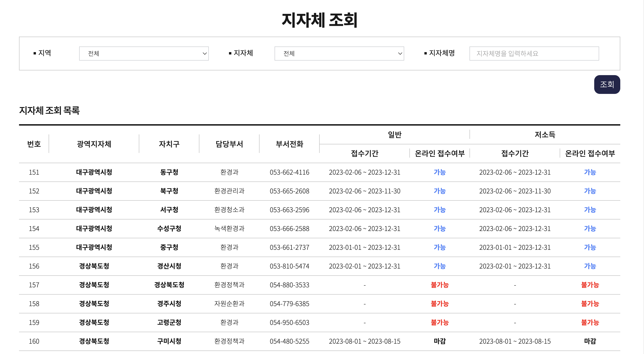Click 불가능 in 일반 column for 고령군청
Image resolution: width=644 pixels, height=354 pixels.
tap(439, 322)
